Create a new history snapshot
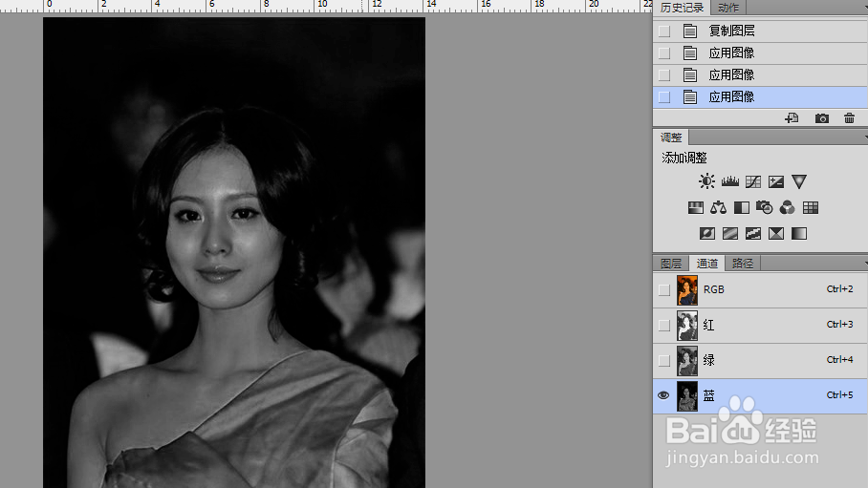This screenshot has height=488, width=868. coord(821,118)
